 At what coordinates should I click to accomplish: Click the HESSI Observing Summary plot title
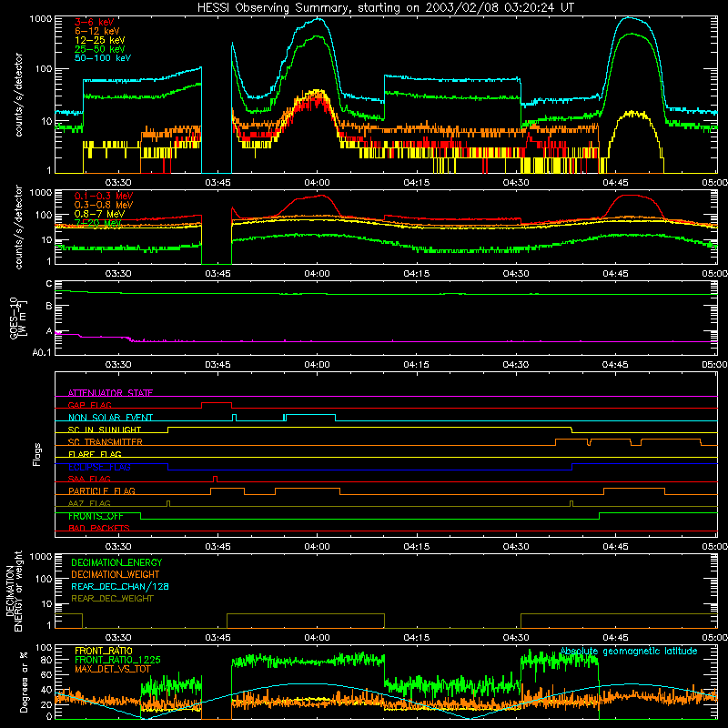(385, 7)
